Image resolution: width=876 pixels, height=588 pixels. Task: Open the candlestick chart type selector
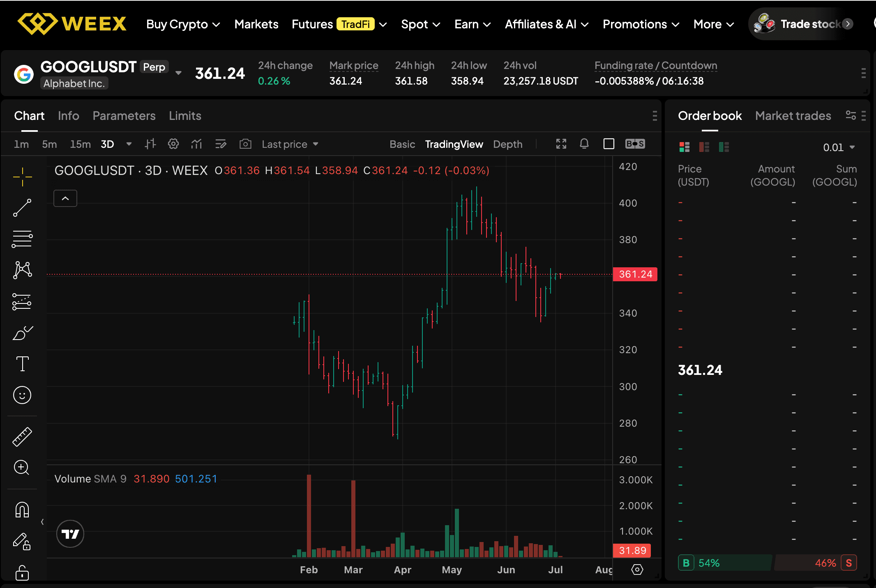tap(150, 144)
